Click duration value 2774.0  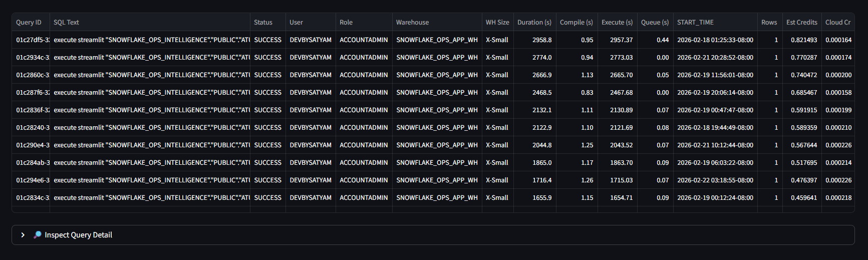pos(542,58)
